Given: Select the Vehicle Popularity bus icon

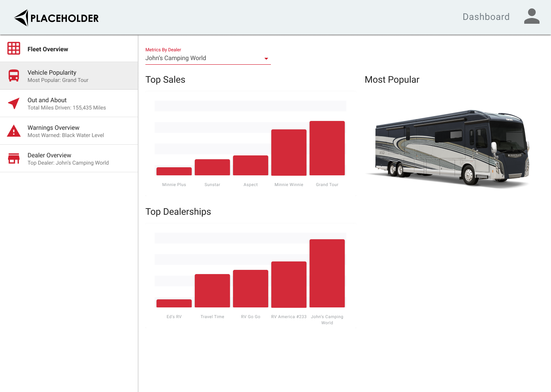Looking at the screenshot, I should [x=14, y=75].
